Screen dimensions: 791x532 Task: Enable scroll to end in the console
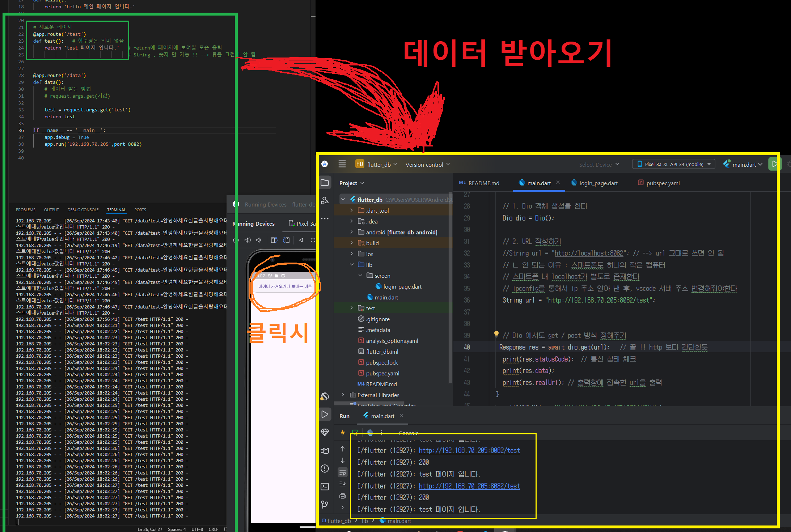coord(343,484)
